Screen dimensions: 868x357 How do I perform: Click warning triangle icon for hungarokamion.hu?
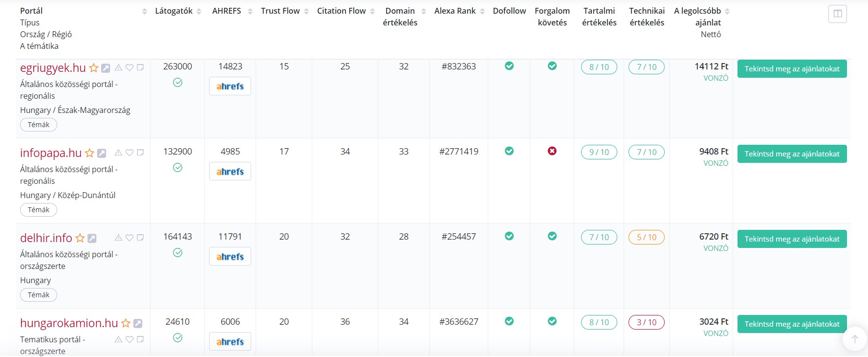tap(118, 339)
